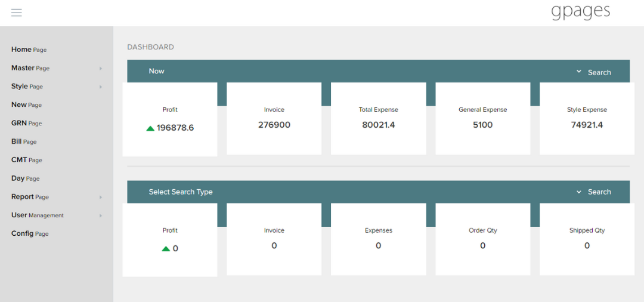The image size is (644, 302).
Task: Click the General Expense card label
Action: (x=482, y=110)
